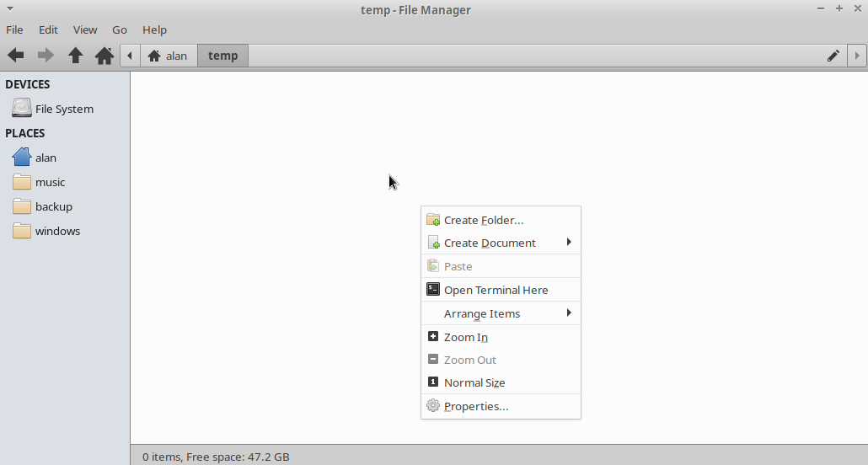Choose Open Terminal Here

496,290
